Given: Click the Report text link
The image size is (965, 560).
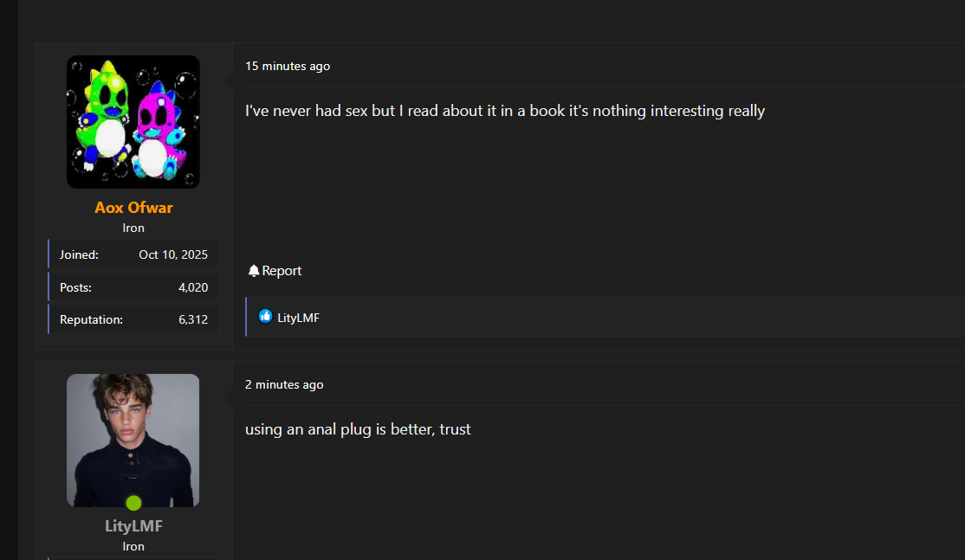Looking at the screenshot, I should click(x=282, y=271).
